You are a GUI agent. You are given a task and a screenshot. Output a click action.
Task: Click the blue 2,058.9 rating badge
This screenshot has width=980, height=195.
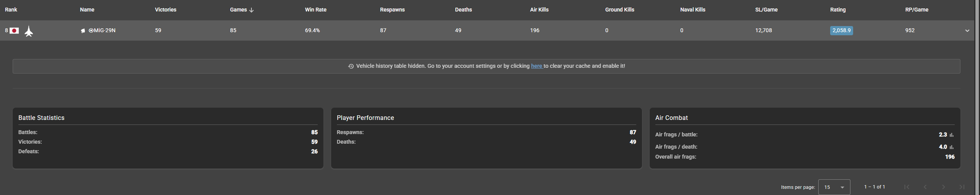841,31
